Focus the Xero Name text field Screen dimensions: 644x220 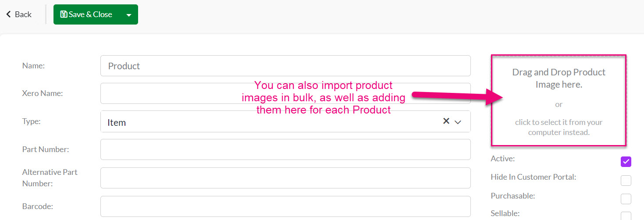click(x=285, y=93)
